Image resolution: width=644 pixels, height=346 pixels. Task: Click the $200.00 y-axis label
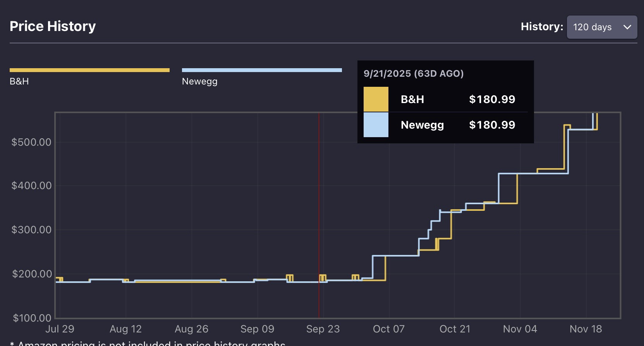(32, 274)
